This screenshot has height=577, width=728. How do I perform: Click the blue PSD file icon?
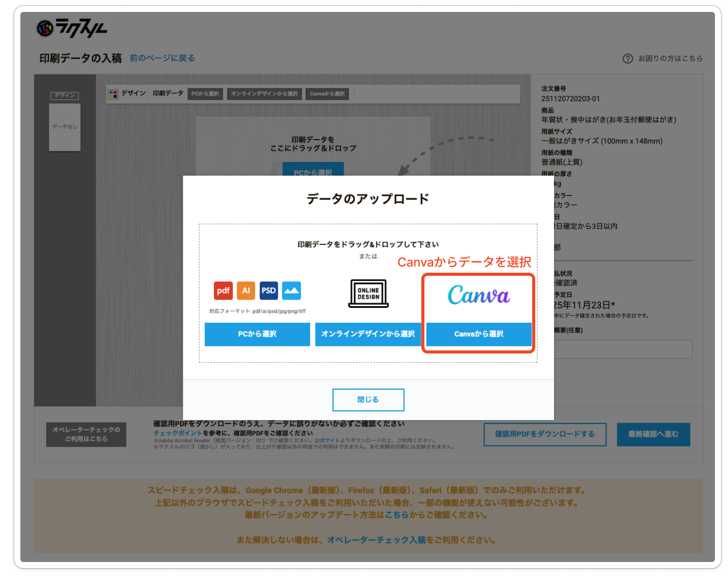(269, 290)
